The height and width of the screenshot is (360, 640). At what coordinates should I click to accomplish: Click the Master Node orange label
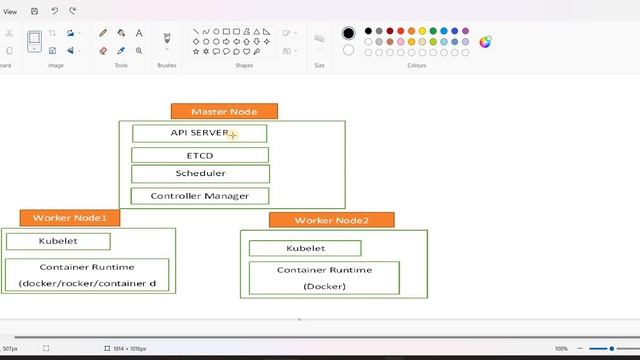pyautogui.click(x=224, y=111)
